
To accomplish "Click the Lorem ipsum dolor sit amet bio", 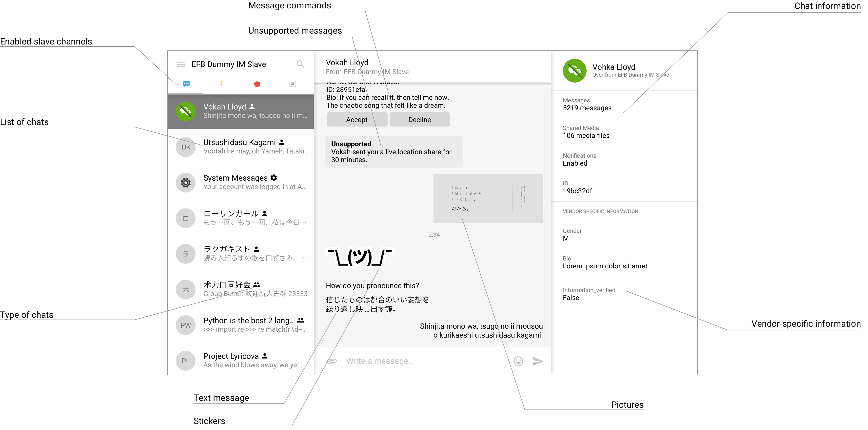I will [606, 266].
